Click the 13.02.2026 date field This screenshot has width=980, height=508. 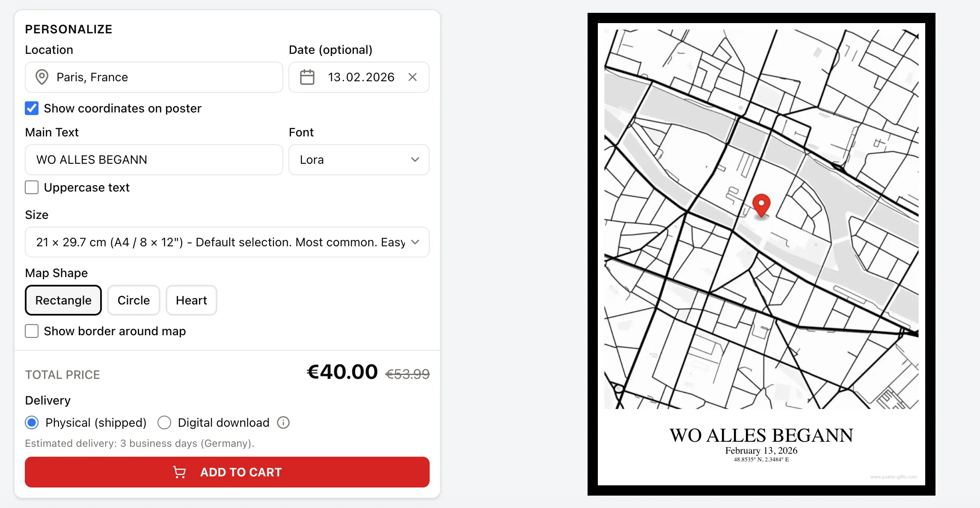[x=361, y=77]
